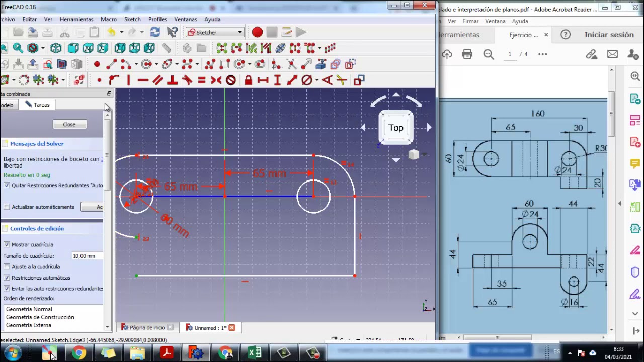Select the External geometry tool
The width and height of the screenshot is (644, 362).
tap(320, 64)
